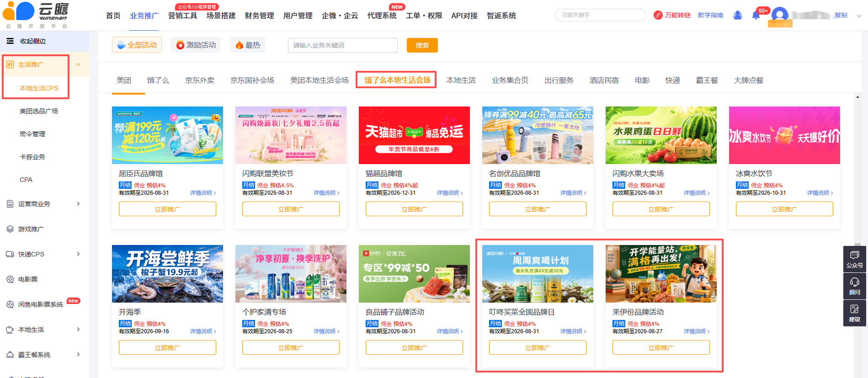Select 密令管理 in the sidebar
868x378 pixels.
pyautogui.click(x=32, y=134)
